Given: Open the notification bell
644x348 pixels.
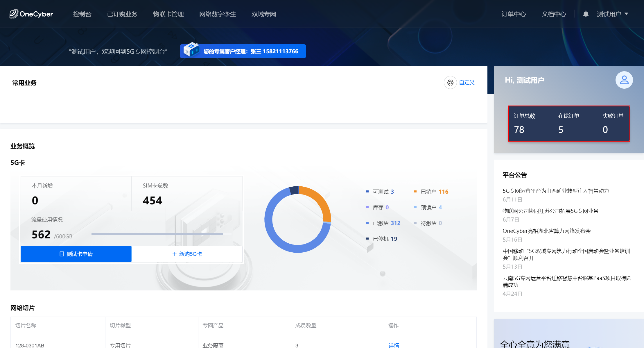Looking at the screenshot, I should 586,14.
